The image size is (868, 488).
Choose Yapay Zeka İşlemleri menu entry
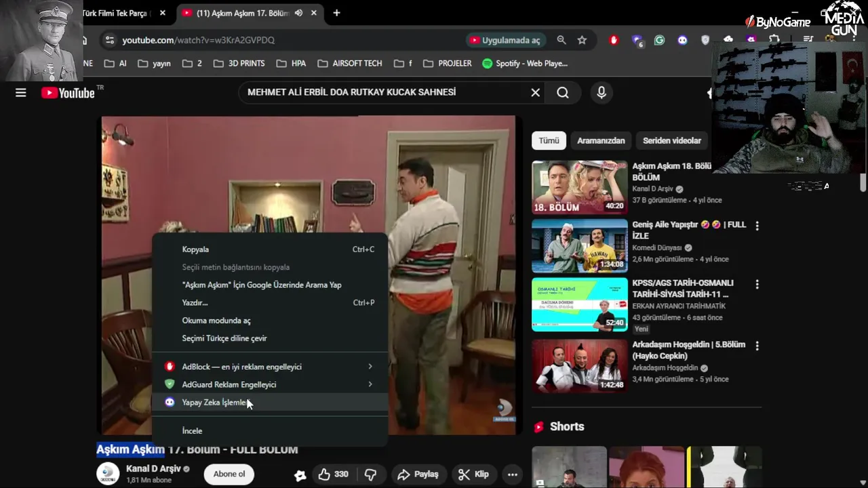pyautogui.click(x=270, y=402)
